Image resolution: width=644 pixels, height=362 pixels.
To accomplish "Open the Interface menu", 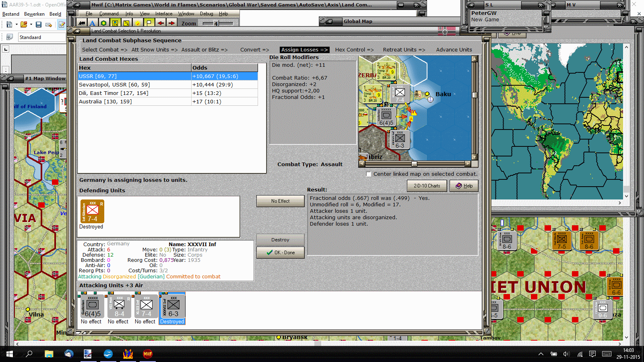I will point(164,14).
